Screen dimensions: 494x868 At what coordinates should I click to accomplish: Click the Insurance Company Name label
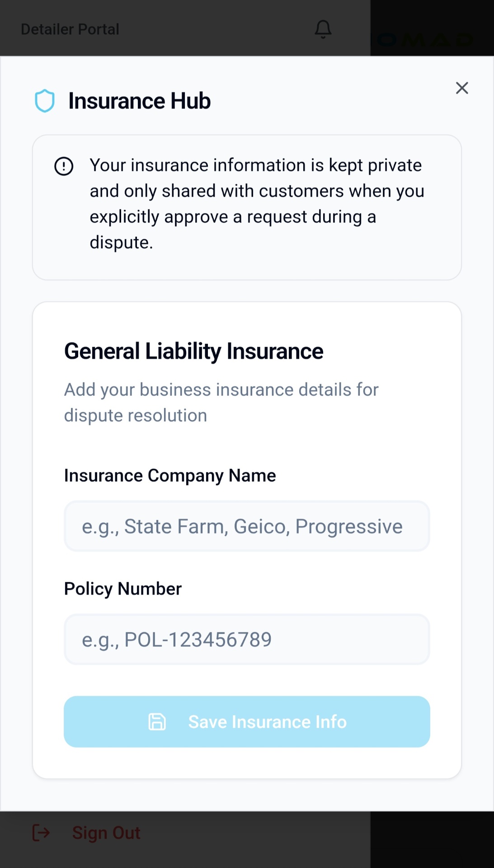[x=170, y=476]
